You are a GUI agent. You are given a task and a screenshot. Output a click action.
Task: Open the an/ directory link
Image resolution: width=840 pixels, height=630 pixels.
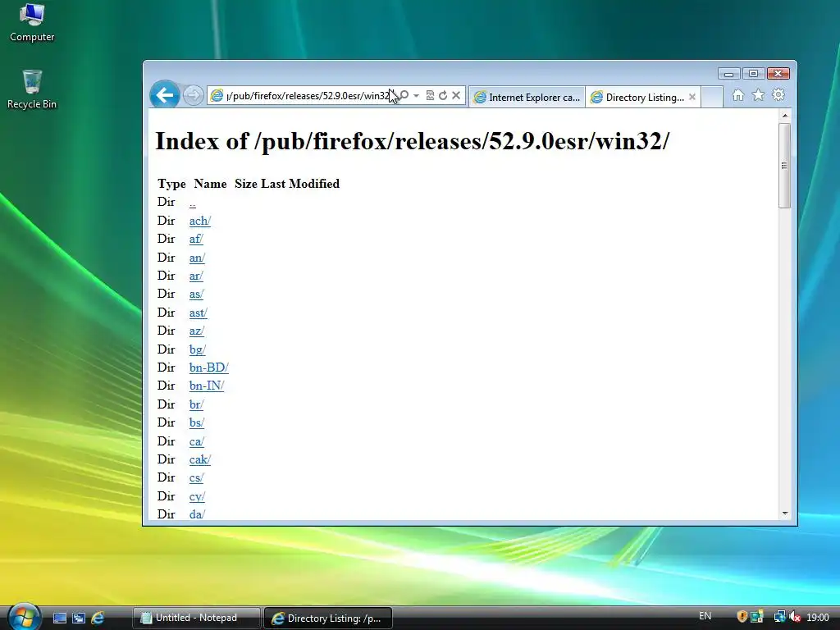197,258
